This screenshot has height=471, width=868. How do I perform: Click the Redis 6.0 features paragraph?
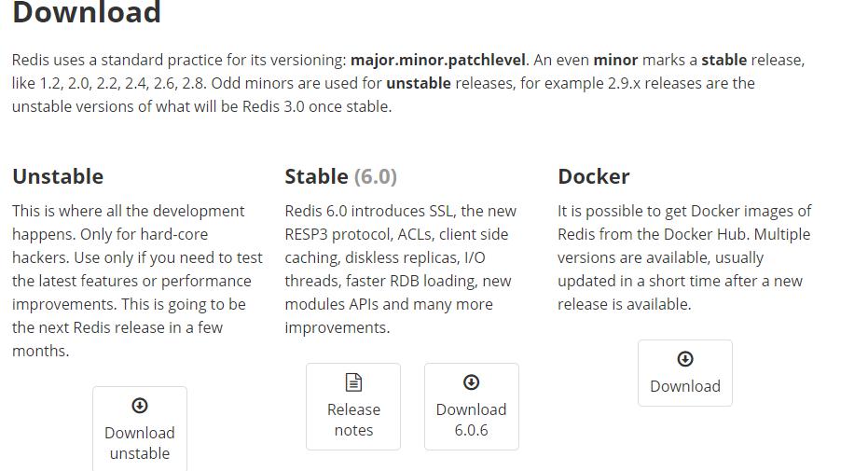click(401, 269)
